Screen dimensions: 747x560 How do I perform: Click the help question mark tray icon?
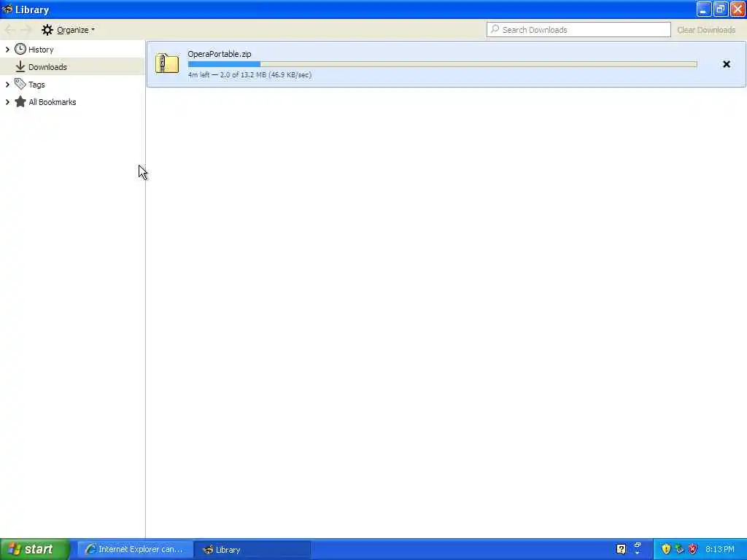click(621, 549)
